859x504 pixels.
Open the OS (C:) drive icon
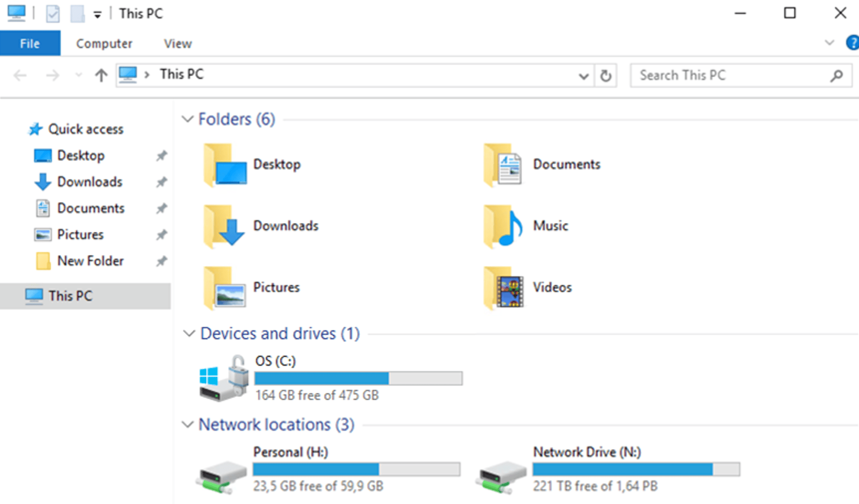223,379
